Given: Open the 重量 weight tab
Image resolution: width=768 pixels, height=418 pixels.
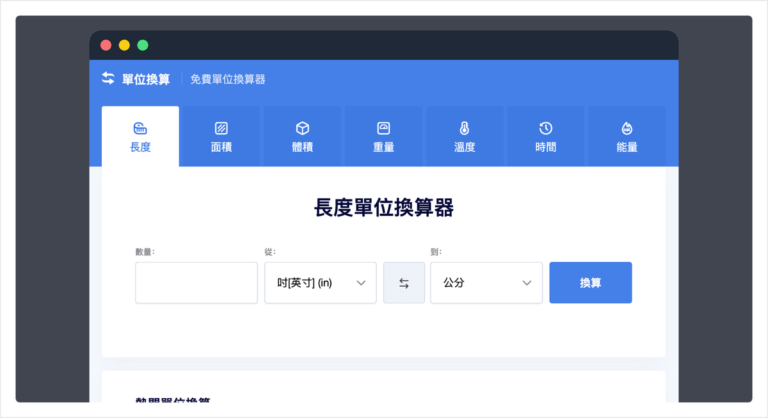Looking at the screenshot, I should coord(384,137).
